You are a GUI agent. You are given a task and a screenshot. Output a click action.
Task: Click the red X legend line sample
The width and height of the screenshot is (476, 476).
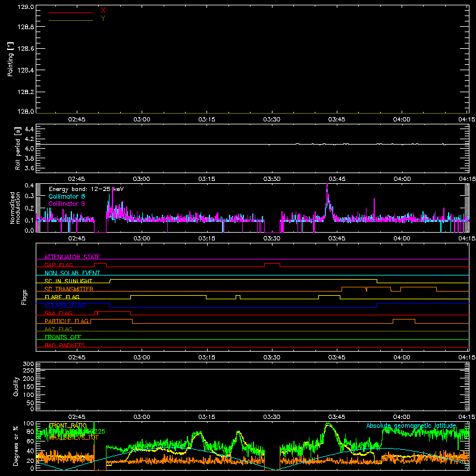(70, 12)
